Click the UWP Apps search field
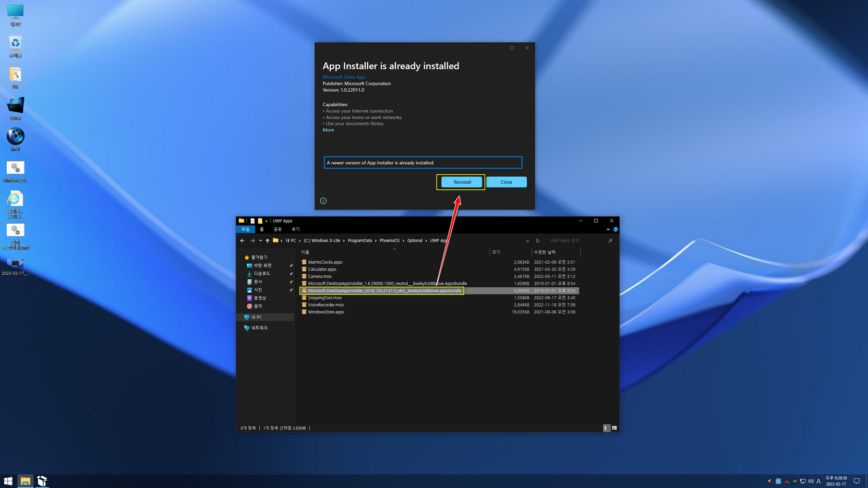 (576, 241)
